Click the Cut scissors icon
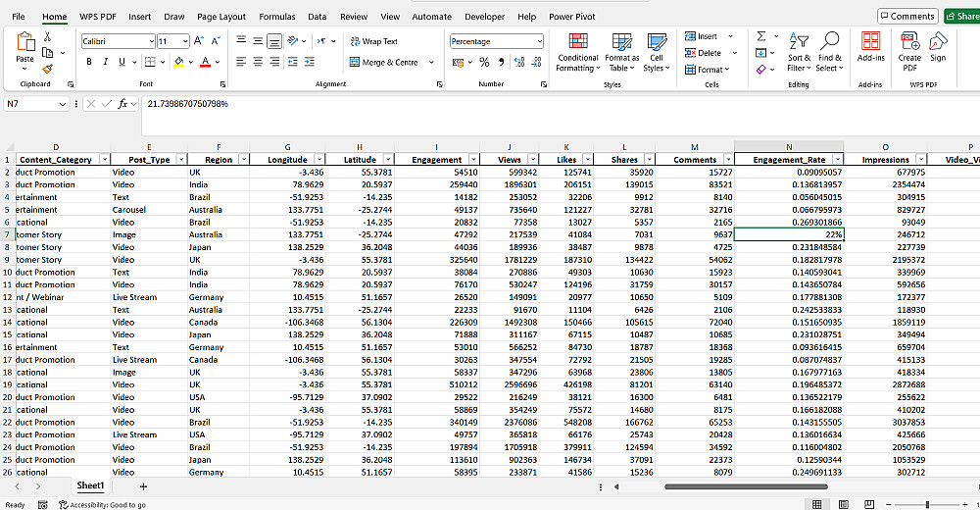 [x=47, y=36]
